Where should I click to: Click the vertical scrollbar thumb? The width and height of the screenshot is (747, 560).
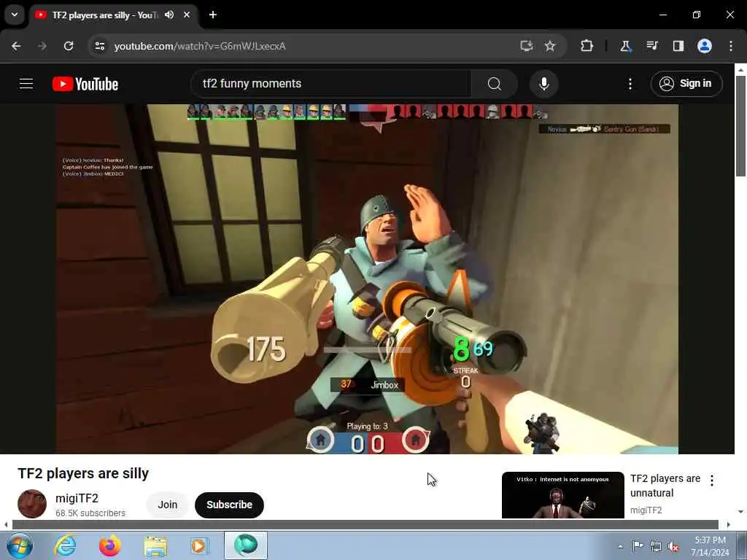click(x=740, y=126)
